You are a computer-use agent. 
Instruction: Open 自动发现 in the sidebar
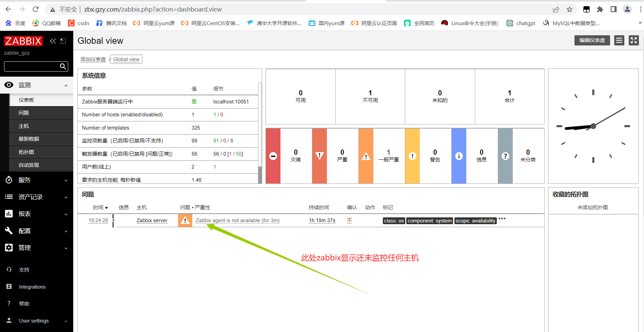pos(41,165)
